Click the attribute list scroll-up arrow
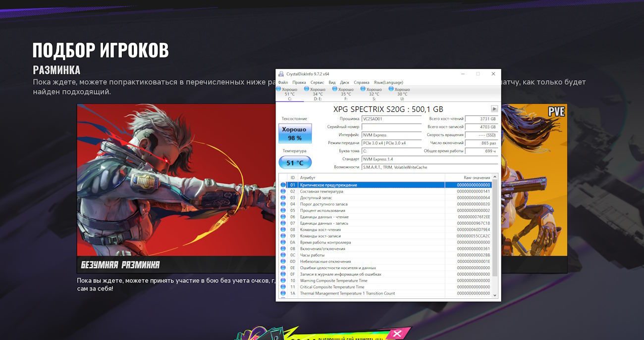The width and height of the screenshot is (644, 340). coord(495,177)
